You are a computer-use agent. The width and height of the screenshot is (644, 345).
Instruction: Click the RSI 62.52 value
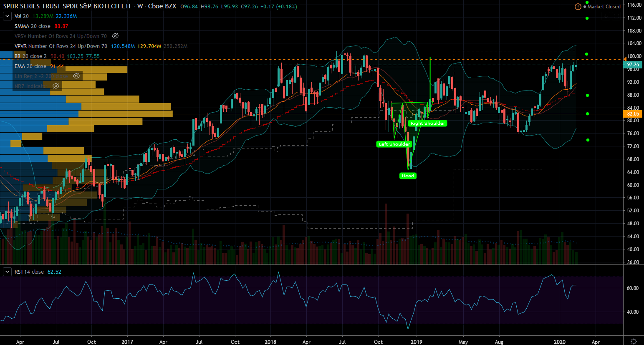54,272
